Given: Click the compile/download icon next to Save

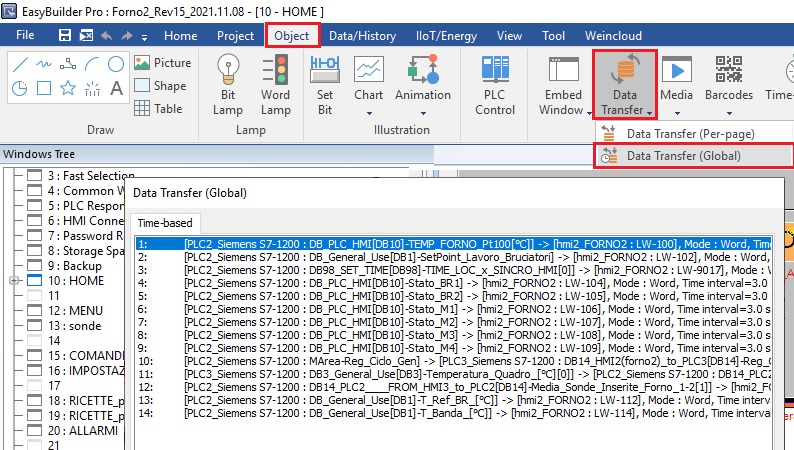Looking at the screenshot, I should (87, 35).
